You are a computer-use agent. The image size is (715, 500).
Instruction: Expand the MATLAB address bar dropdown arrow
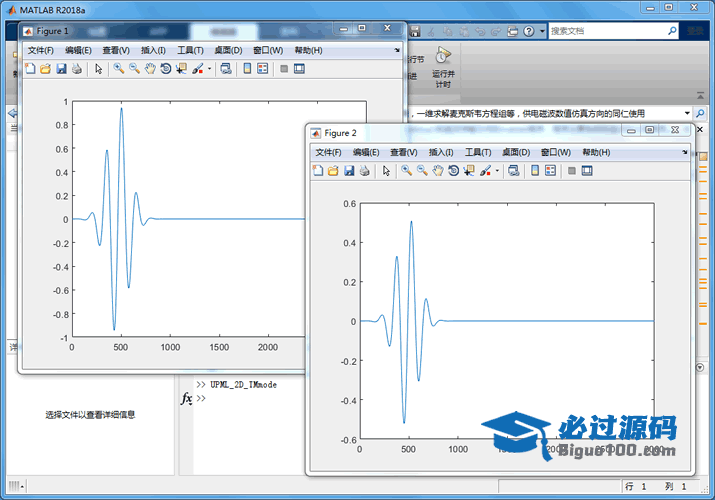pyautogui.click(x=687, y=113)
